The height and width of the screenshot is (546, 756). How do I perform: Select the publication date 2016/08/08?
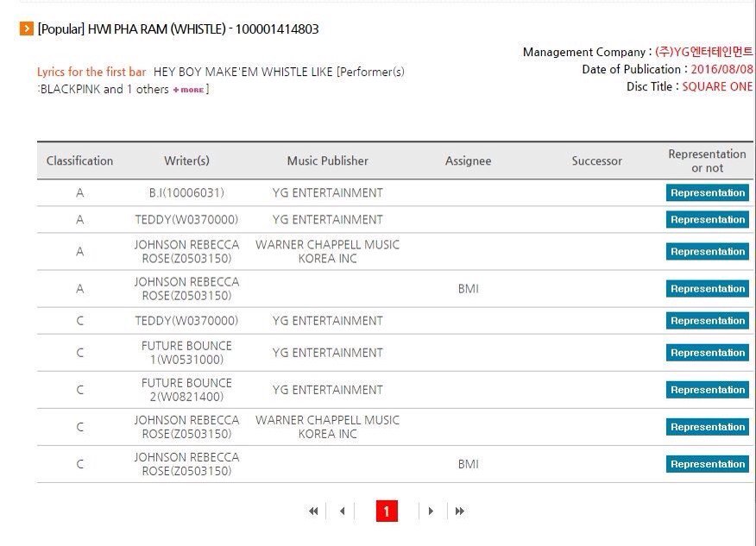pyautogui.click(x=721, y=69)
